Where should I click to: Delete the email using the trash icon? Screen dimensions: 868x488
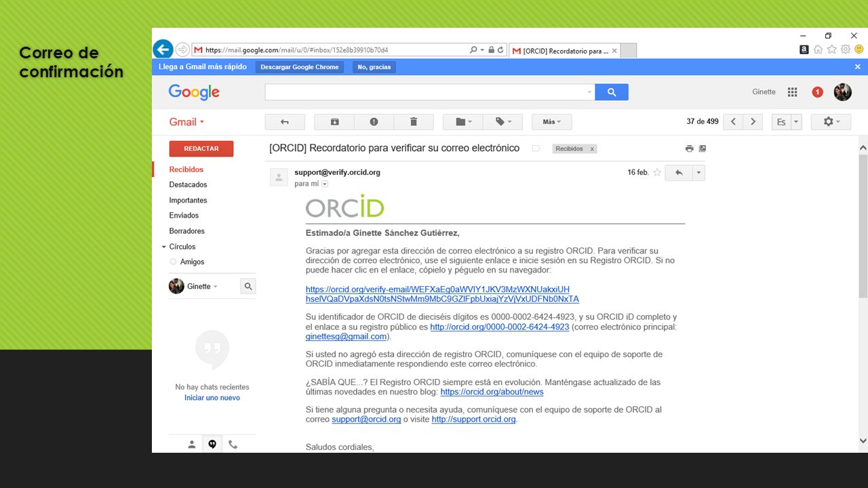[414, 122]
